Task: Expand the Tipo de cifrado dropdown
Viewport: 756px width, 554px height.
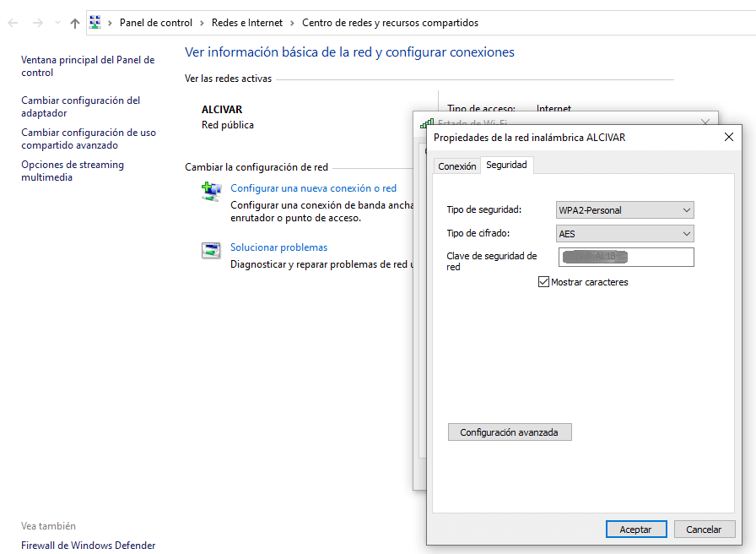Action: click(x=625, y=234)
